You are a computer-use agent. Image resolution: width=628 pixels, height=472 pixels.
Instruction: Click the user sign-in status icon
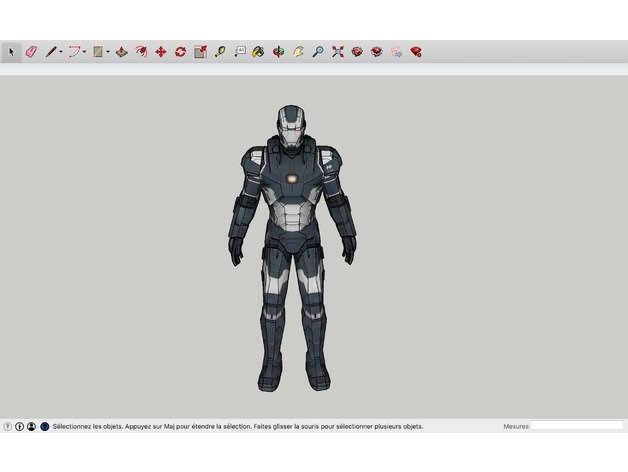(x=31, y=426)
